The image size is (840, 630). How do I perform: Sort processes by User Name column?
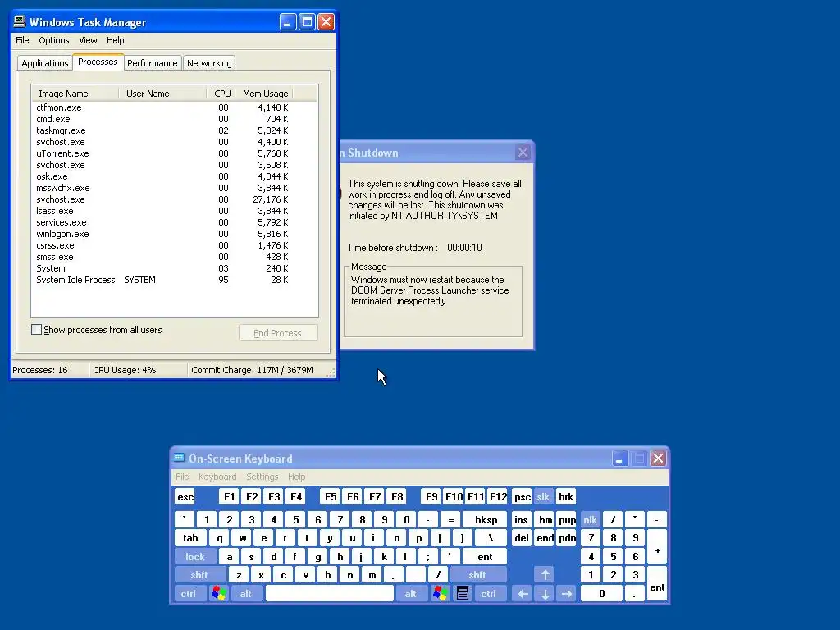click(162, 94)
